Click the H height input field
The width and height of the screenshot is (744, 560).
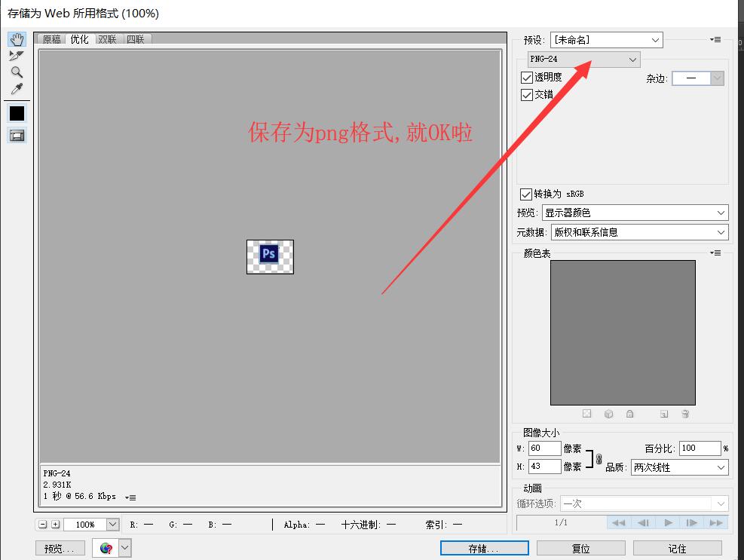pos(545,467)
